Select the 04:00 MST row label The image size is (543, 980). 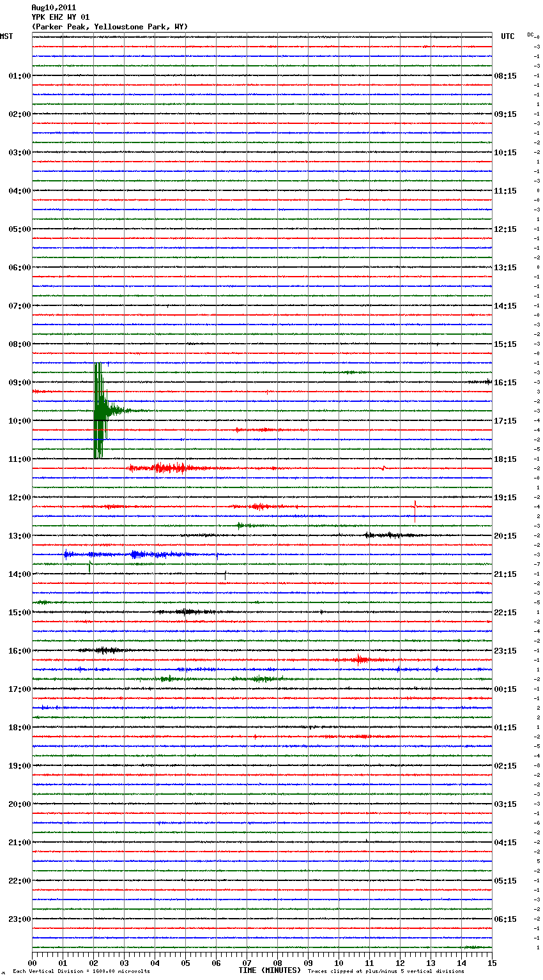coord(20,191)
